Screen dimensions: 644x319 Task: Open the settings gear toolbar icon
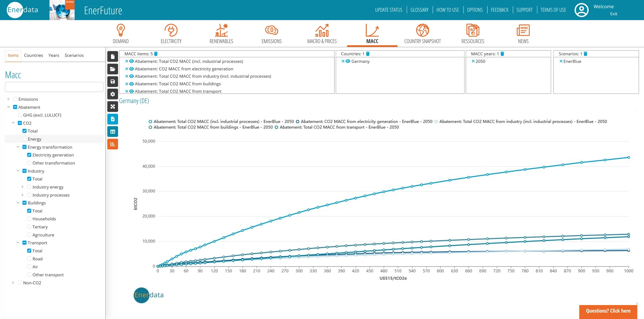(113, 94)
